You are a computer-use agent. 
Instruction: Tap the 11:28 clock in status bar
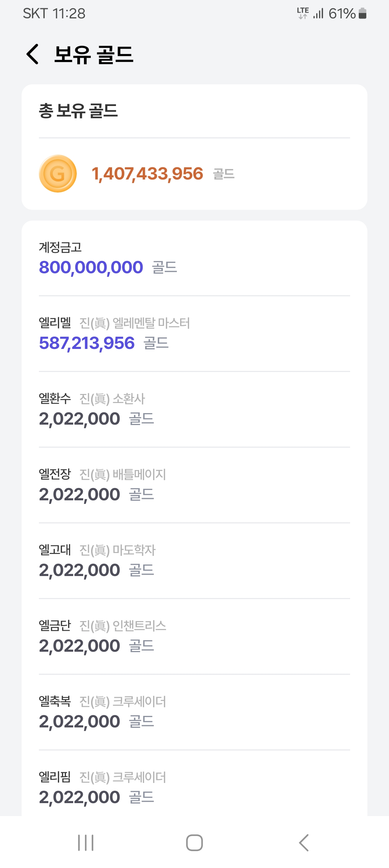tap(69, 14)
